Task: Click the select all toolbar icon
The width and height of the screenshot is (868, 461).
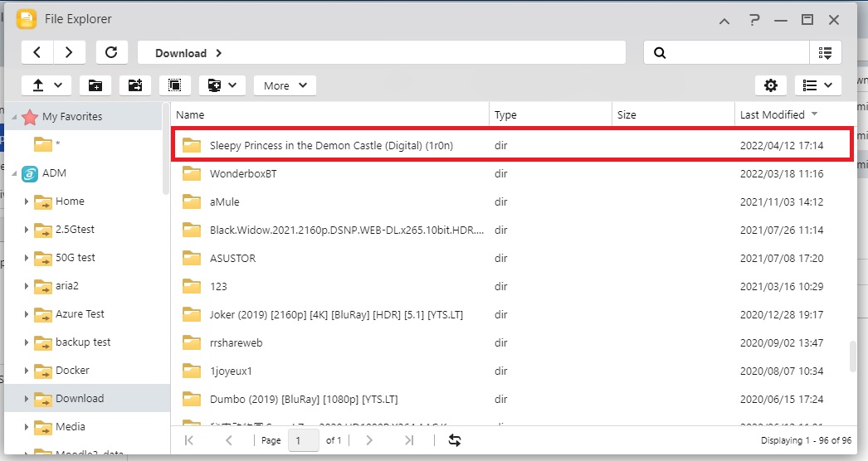Action: click(175, 85)
